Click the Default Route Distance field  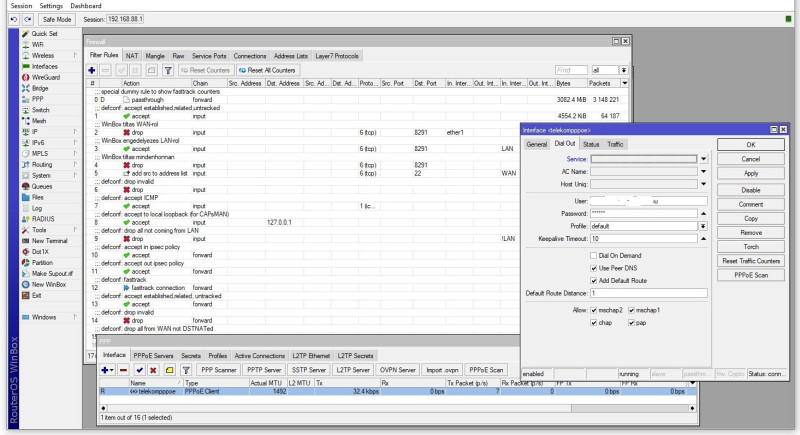tap(648, 293)
